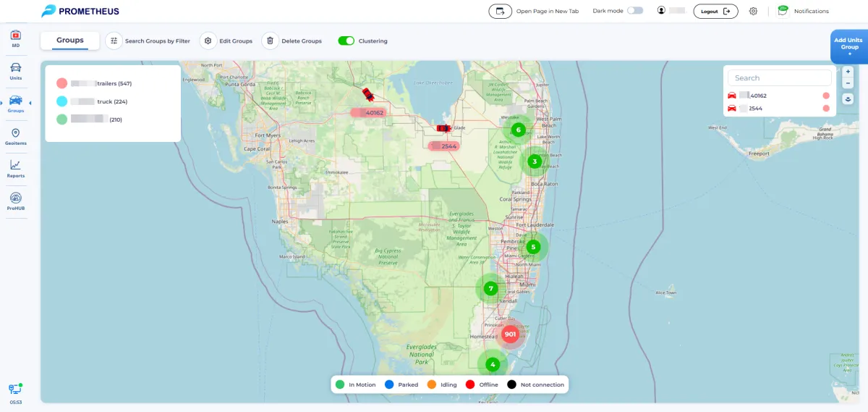
Task: Turn off the Clustering toggle
Action: click(346, 41)
